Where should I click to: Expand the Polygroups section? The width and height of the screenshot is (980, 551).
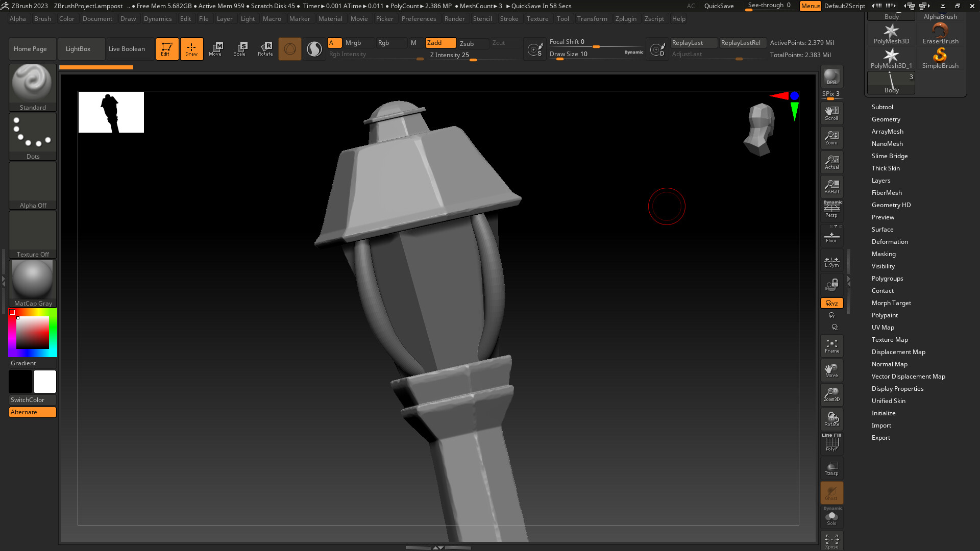tap(887, 279)
